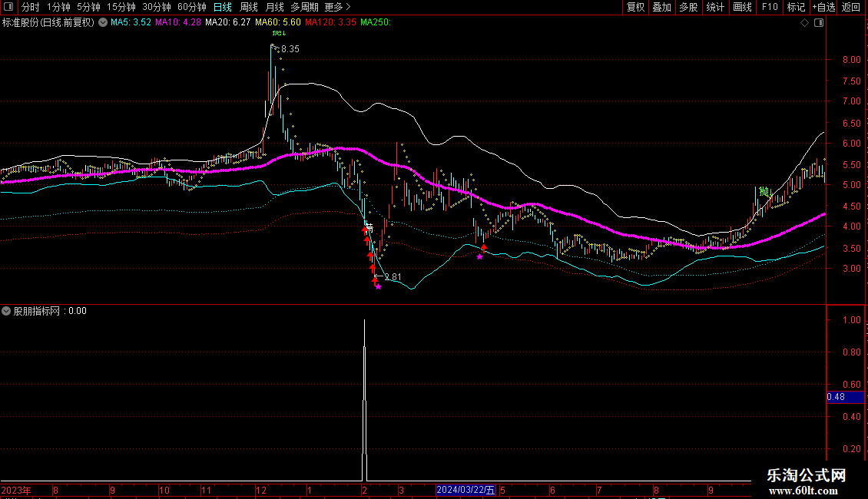This screenshot has height=499, width=868.
Task: Toggle the 复权 price adjustment
Action: (635, 7)
